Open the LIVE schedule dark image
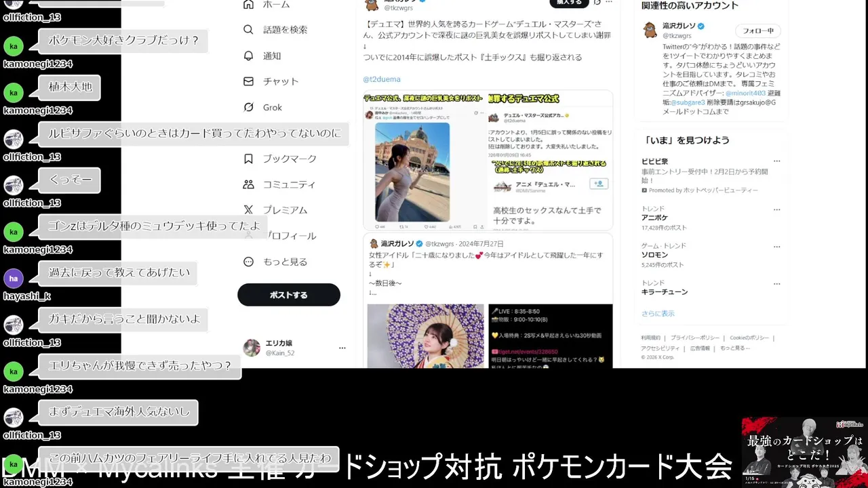This screenshot has height=488, width=868. (550, 335)
